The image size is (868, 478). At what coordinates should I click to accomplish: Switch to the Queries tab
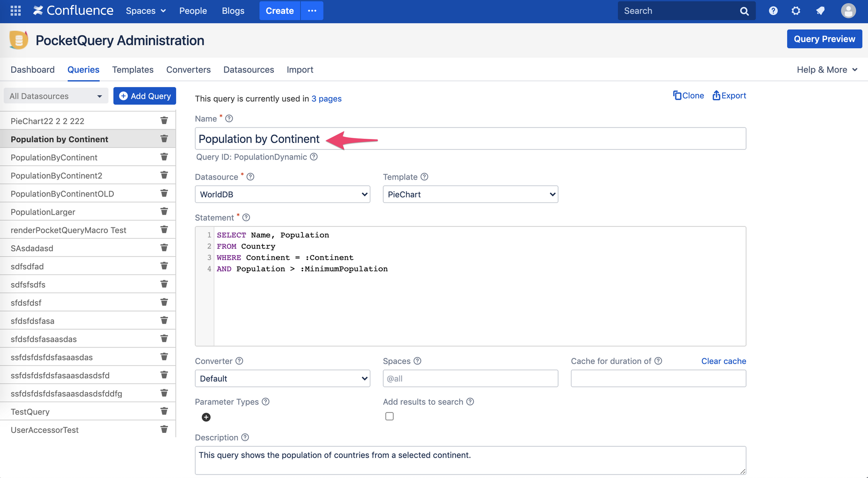point(83,70)
